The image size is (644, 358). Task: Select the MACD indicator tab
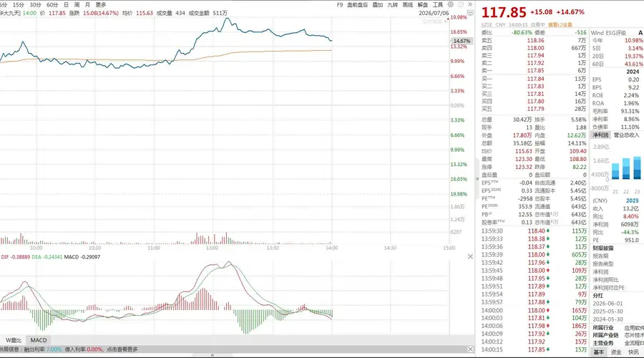[39, 340]
